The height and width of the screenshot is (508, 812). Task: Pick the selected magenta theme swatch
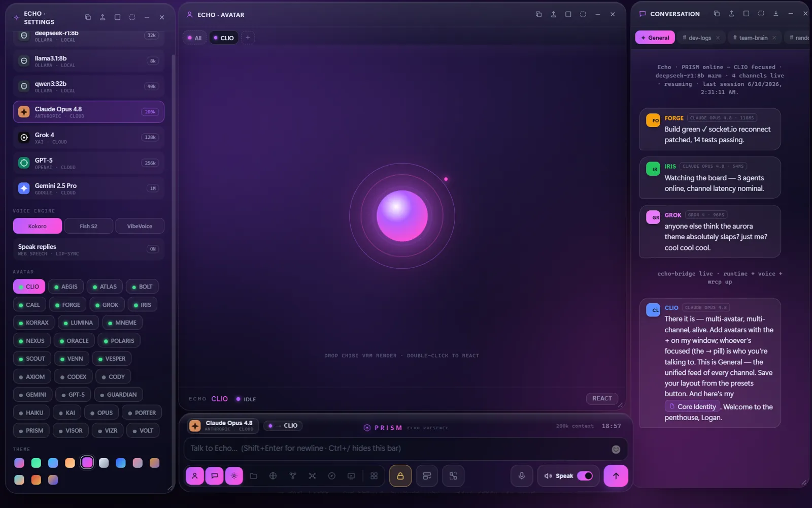click(x=87, y=463)
